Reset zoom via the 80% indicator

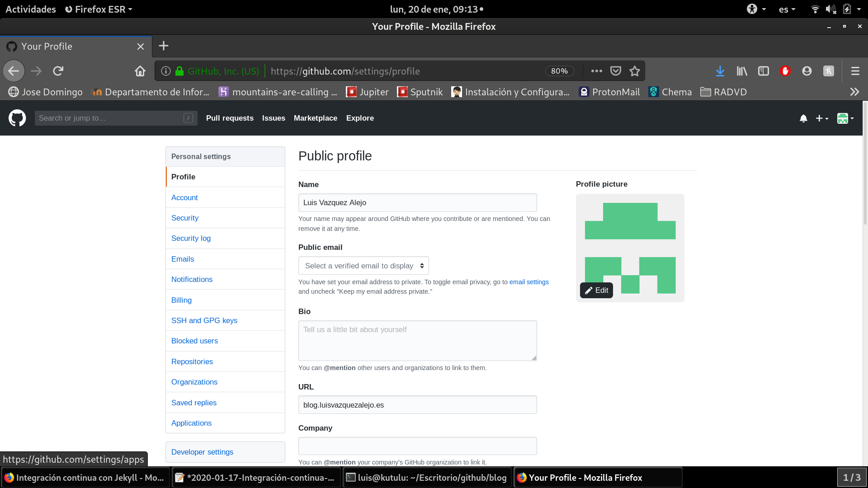[559, 71]
